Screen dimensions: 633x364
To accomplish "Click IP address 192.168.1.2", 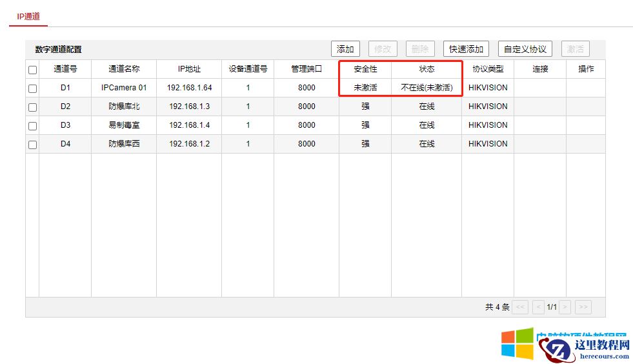I will coord(189,144).
